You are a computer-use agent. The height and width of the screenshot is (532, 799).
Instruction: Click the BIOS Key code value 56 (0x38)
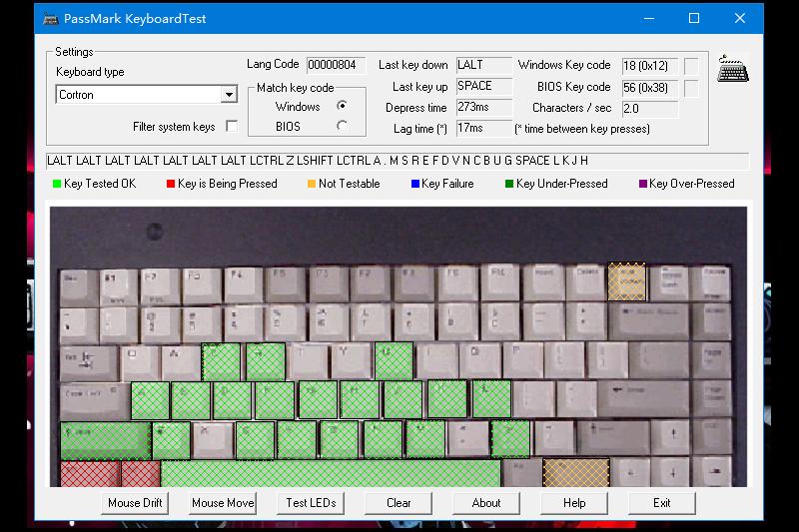click(x=650, y=88)
